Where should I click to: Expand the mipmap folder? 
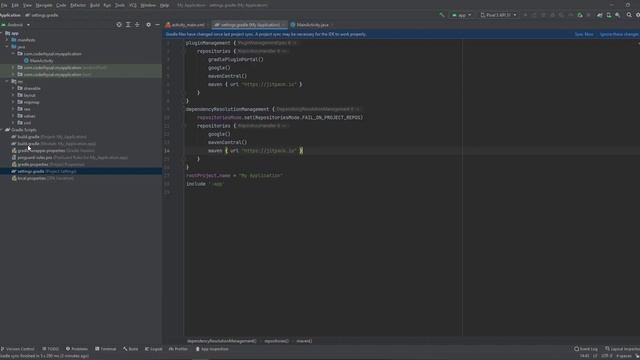pos(13,102)
